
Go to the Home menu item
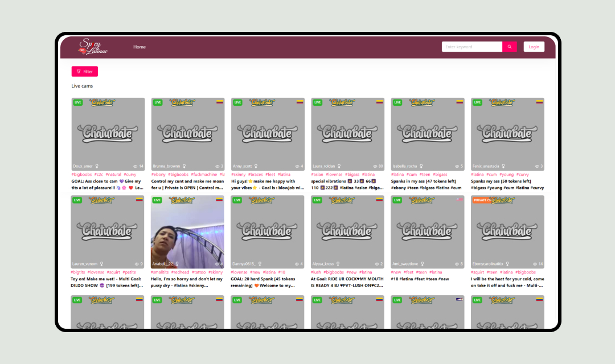point(140,47)
